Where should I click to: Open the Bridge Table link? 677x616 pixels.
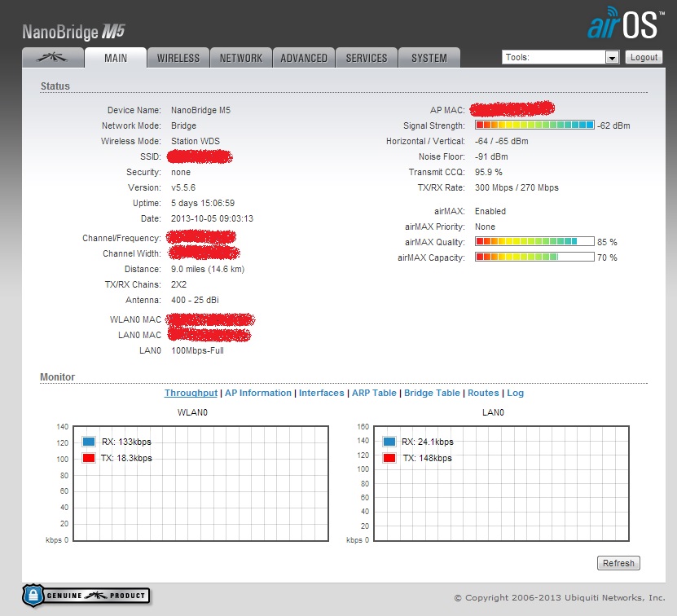[432, 393]
